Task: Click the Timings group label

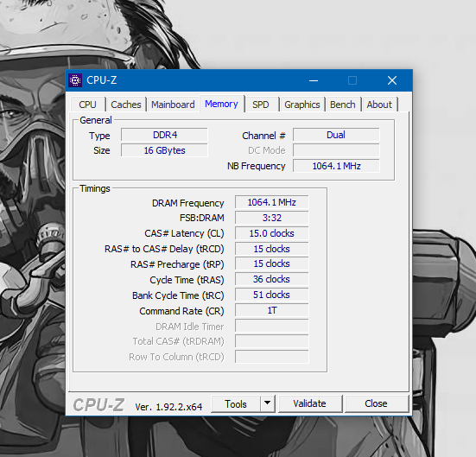Action: (95, 188)
